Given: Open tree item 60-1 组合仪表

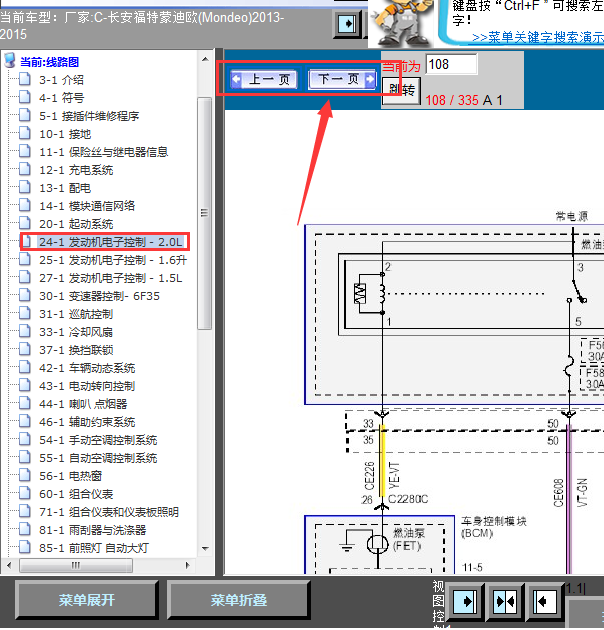Looking at the screenshot, I should 76,494.
